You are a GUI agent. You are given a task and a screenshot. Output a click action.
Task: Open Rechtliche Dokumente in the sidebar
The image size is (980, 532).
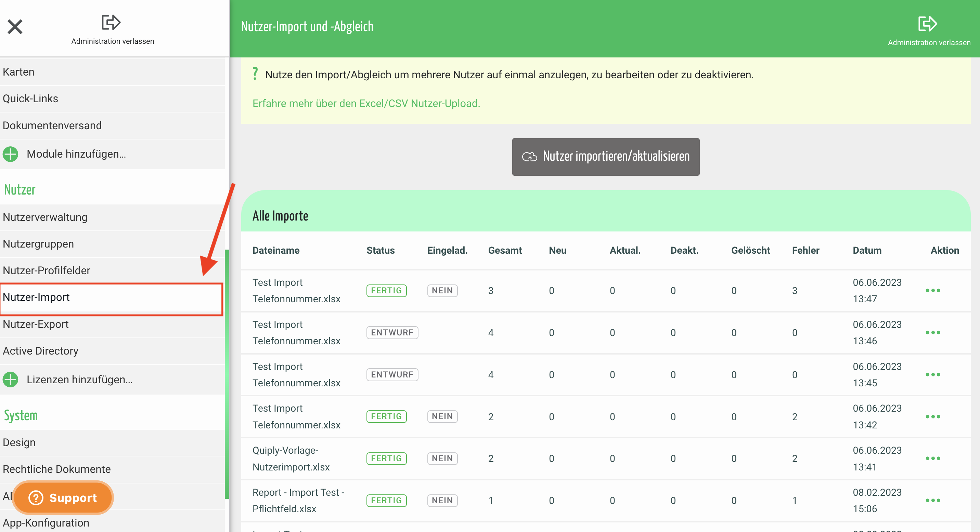coord(113,469)
